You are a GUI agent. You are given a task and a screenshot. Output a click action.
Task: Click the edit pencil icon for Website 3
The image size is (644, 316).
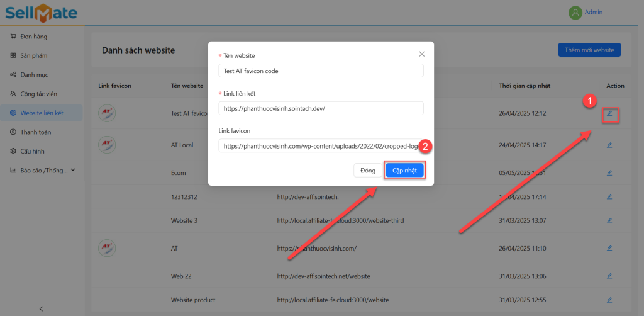click(x=609, y=220)
